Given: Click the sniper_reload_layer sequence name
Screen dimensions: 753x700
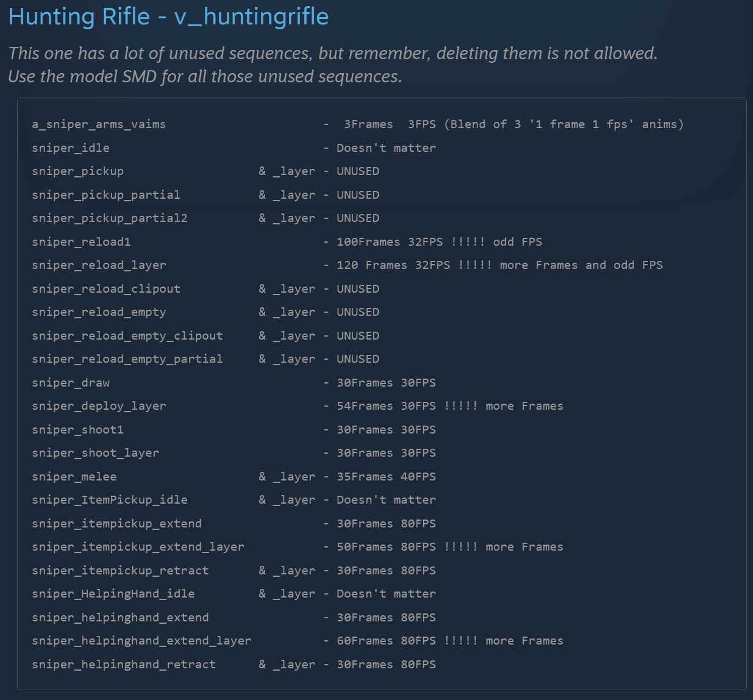Looking at the screenshot, I should click(x=99, y=265).
